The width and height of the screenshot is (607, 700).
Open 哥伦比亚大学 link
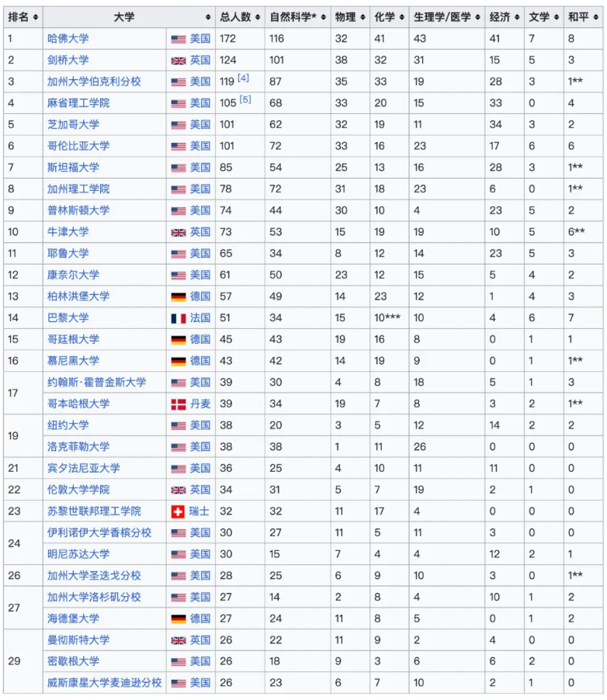click(x=78, y=146)
